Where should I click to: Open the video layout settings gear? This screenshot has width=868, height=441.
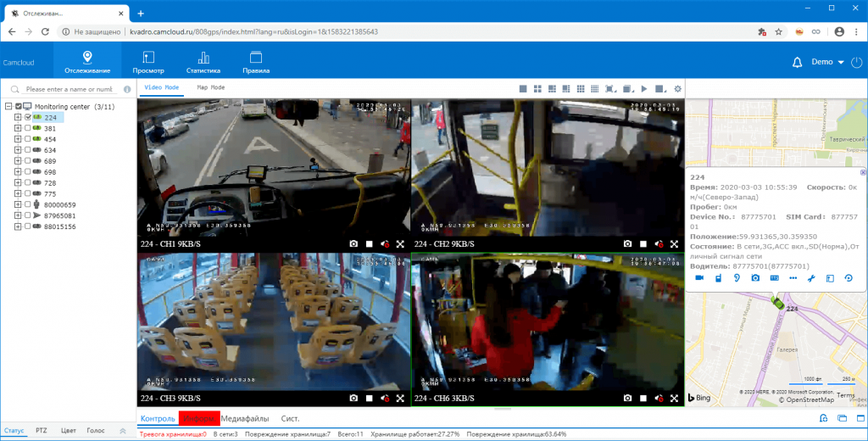[x=676, y=88]
